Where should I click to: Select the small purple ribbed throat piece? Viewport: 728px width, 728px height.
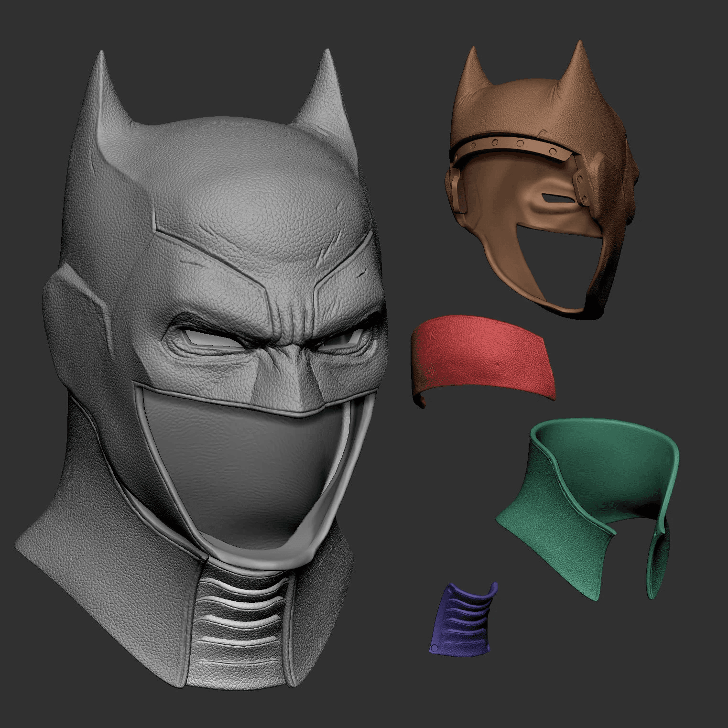pos(463,620)
